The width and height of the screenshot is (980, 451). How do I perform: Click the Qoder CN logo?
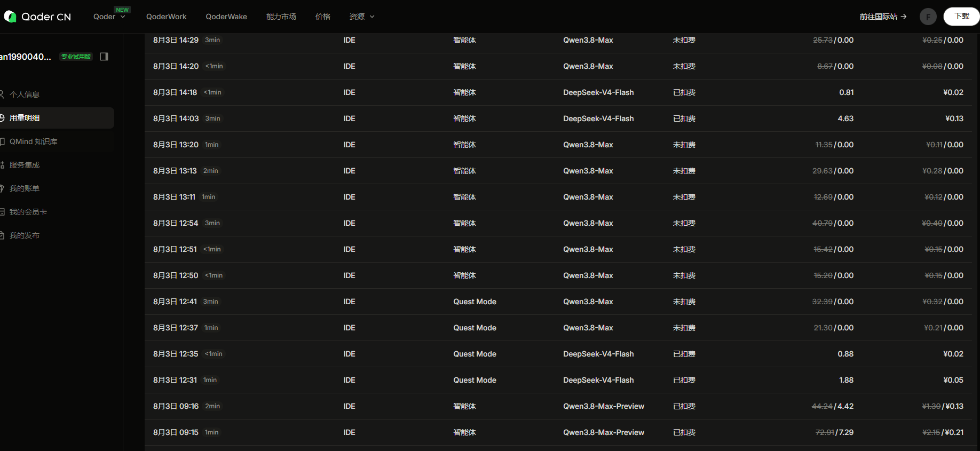click(37, 17)
